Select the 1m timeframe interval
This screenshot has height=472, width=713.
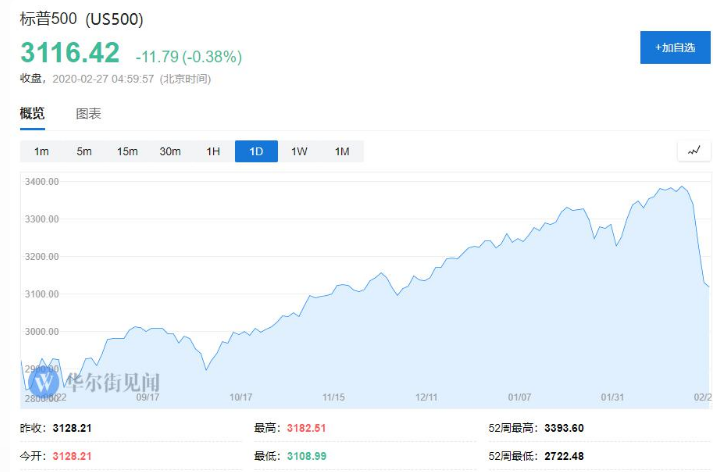tap(41, 151)
